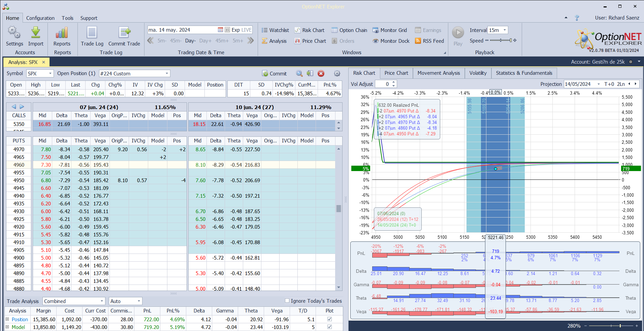Open the calendar date picker icon

click(x=220, y=30)
